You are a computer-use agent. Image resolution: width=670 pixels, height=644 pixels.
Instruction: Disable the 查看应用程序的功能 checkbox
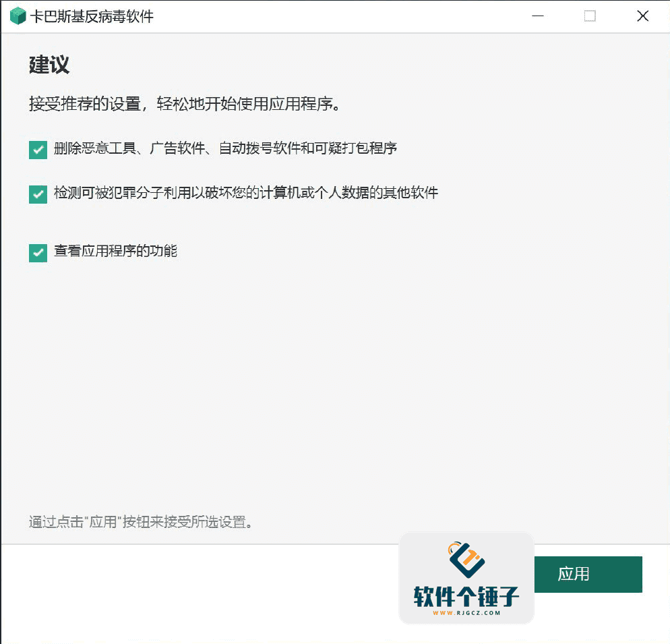(38, 253)
